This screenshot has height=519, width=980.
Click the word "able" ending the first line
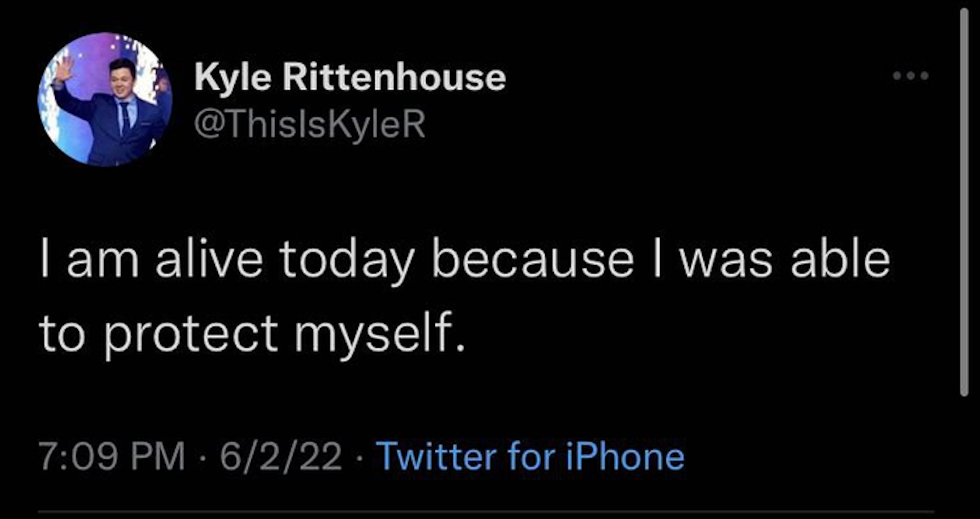tap(840, 260)
